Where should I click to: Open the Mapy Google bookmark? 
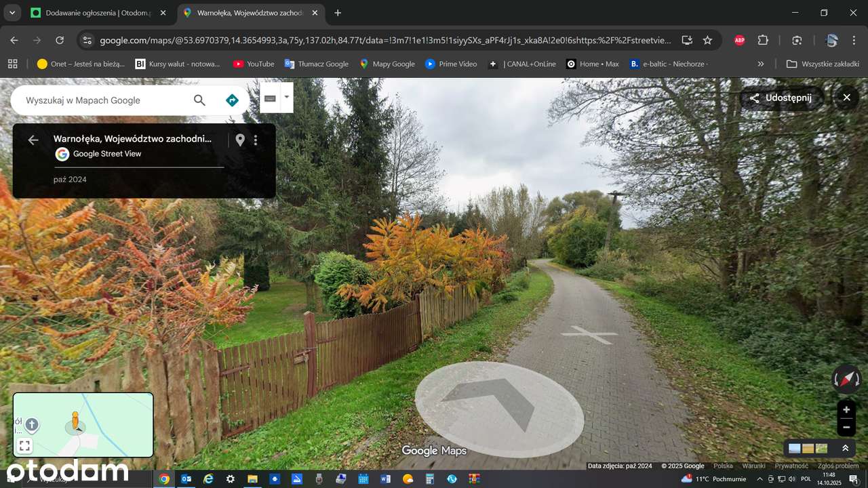pos(387,64)
